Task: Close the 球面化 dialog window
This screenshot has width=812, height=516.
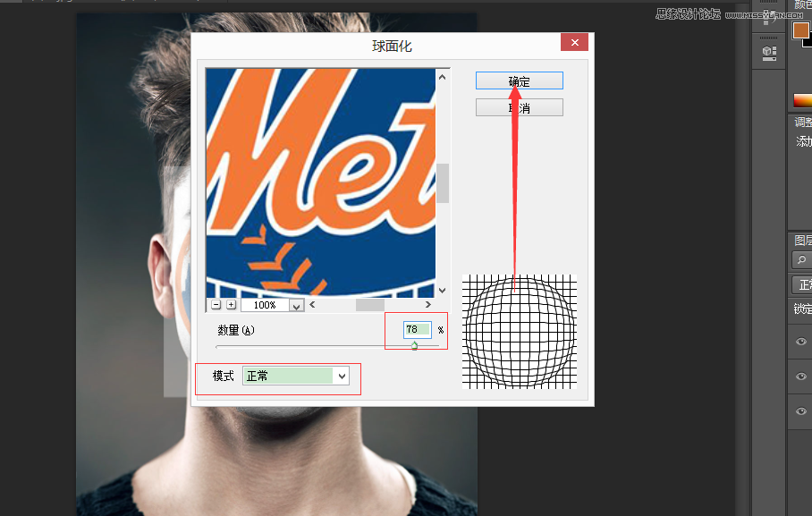Action: 574,43
